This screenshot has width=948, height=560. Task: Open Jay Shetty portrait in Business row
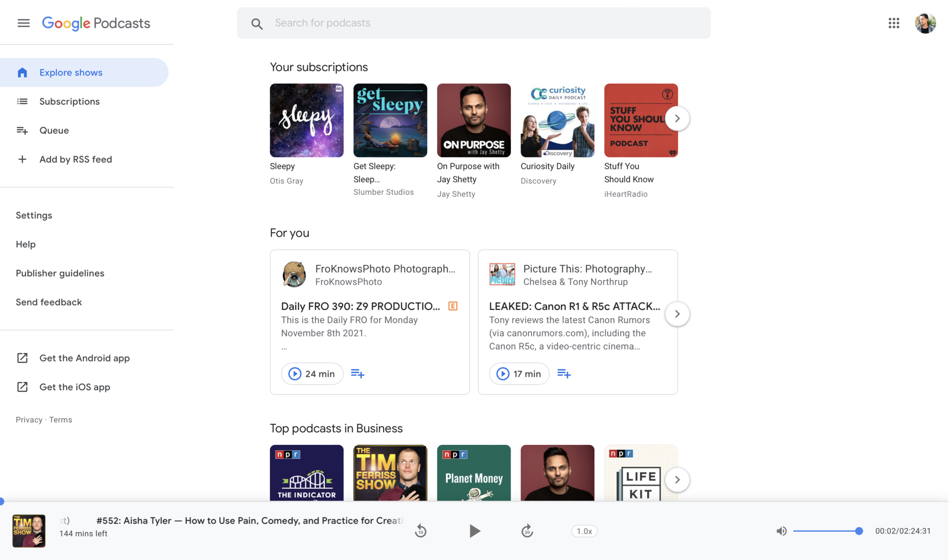pyautogui.click(x=557, y=473)
